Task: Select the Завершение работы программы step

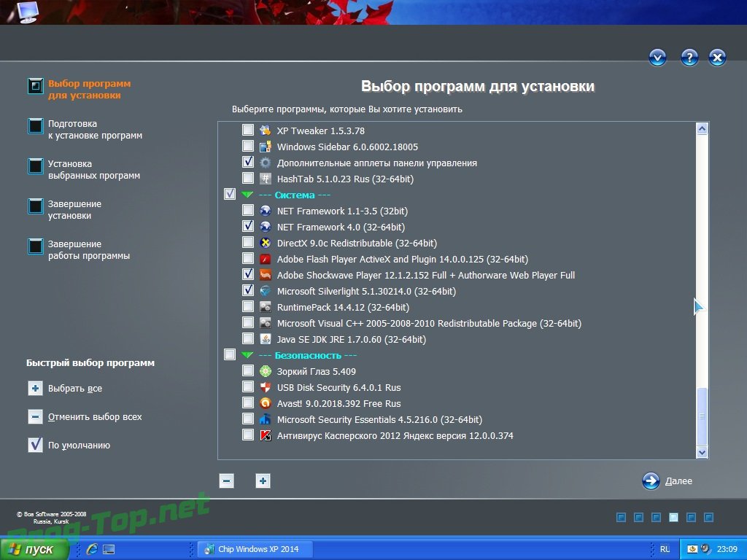Action: point(79,249)
